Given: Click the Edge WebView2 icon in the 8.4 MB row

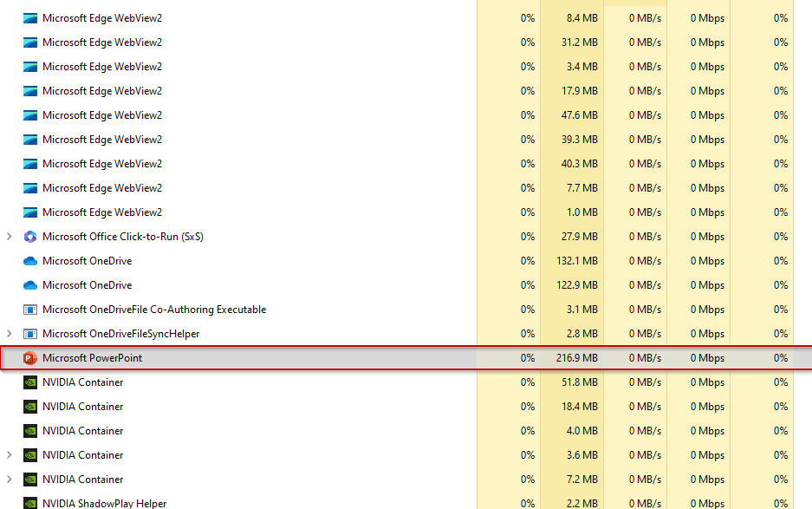Looking at the screenshot, I should click(30, 18).
